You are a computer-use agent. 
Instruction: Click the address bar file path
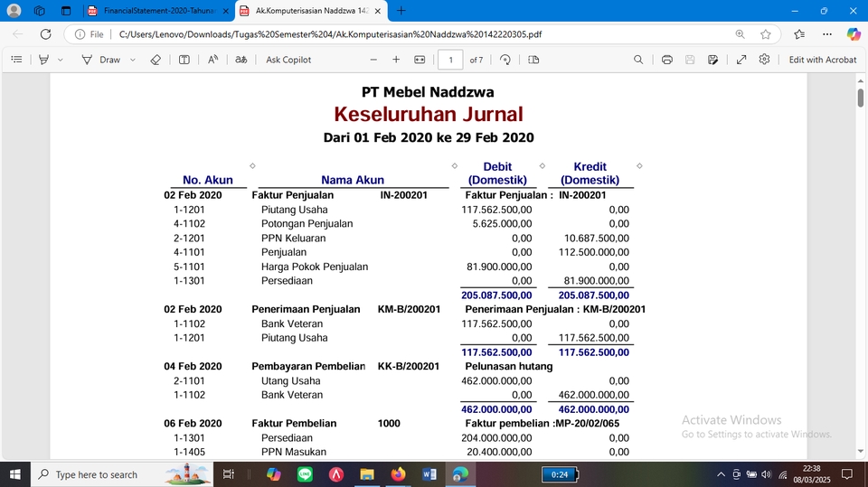point(330,34)
